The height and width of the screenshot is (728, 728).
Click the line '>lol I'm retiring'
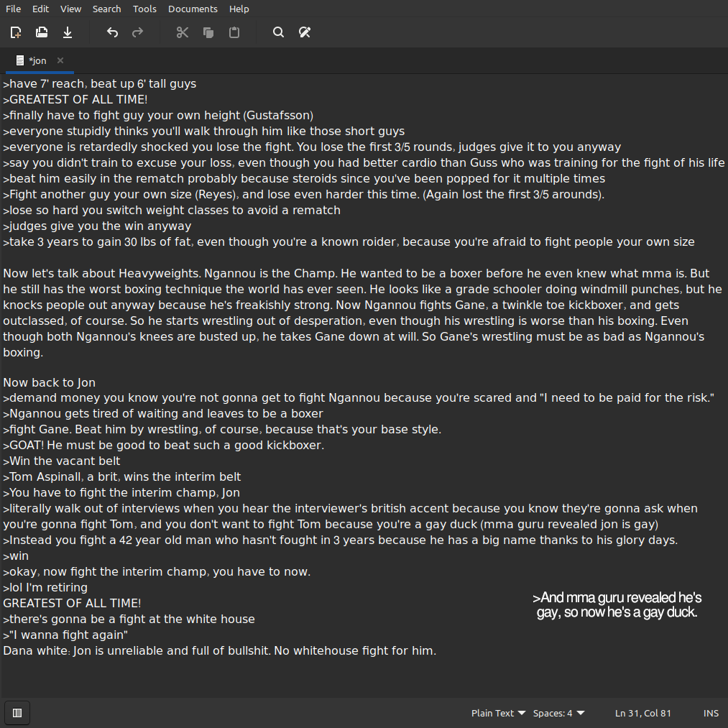point(45,587)
